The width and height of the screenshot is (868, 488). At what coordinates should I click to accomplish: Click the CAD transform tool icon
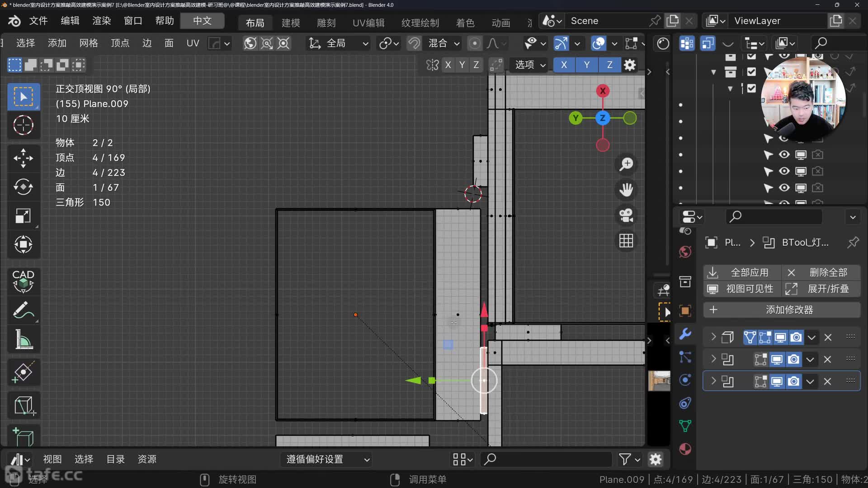point(23,281)
